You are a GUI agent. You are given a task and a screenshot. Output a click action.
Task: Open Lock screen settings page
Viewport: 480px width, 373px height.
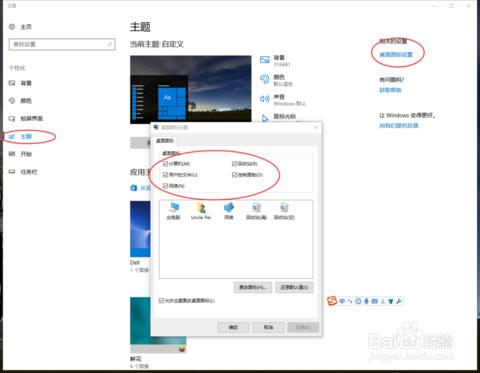[x=32, y=118]
